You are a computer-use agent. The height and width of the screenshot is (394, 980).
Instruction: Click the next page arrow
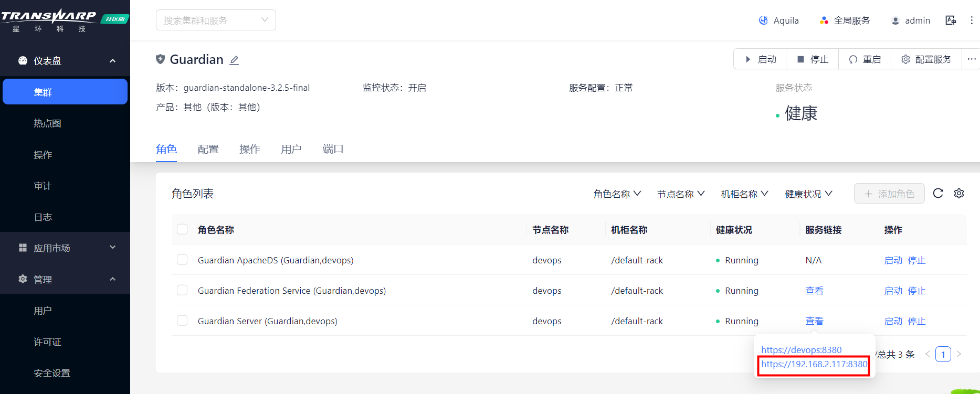[959, 354]
